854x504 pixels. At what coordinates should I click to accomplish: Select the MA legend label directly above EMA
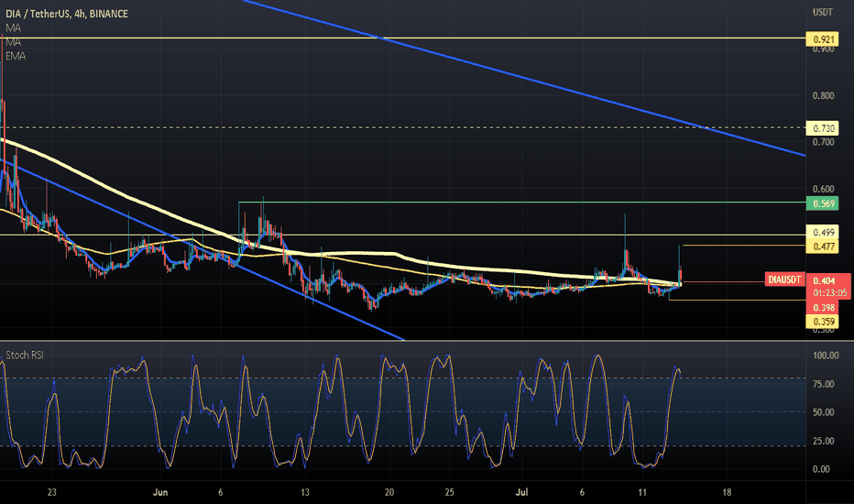(13, 42)
